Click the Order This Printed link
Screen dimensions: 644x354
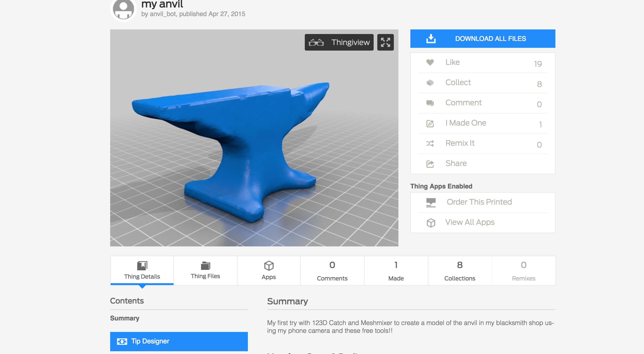[x=479, y=202]
